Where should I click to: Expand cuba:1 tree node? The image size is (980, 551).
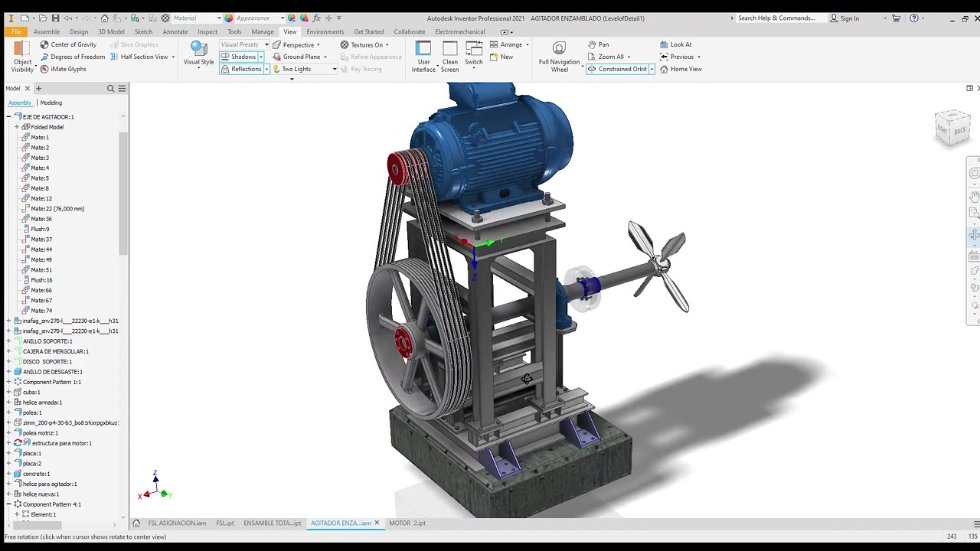8,393
